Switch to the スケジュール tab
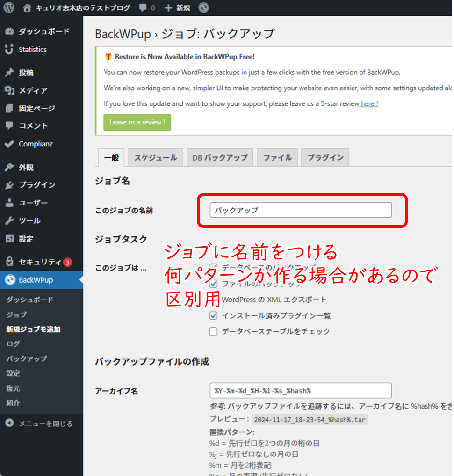Image resolution: width=454 pixels, height=476 pixels. click(x=156, y=158)
